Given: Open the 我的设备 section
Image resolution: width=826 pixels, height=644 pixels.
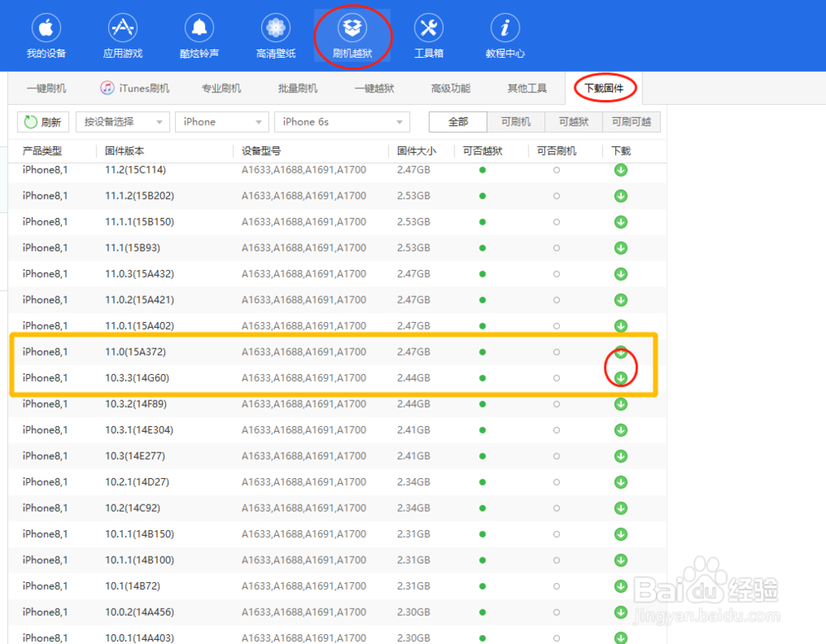Looking at the screenshot, I should tap(46, 36).
